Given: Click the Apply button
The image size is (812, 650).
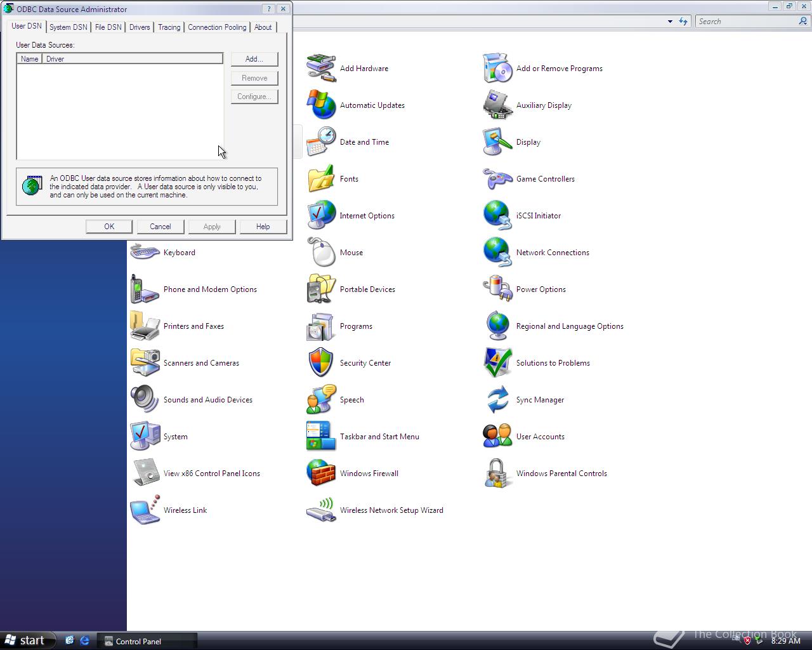Looking at the screenshot, I should click(212, 227).
